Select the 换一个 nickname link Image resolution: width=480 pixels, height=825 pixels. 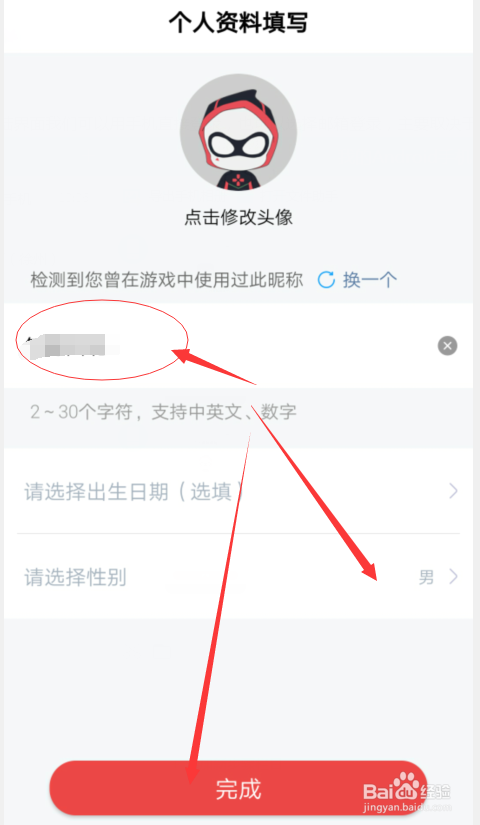369,279
